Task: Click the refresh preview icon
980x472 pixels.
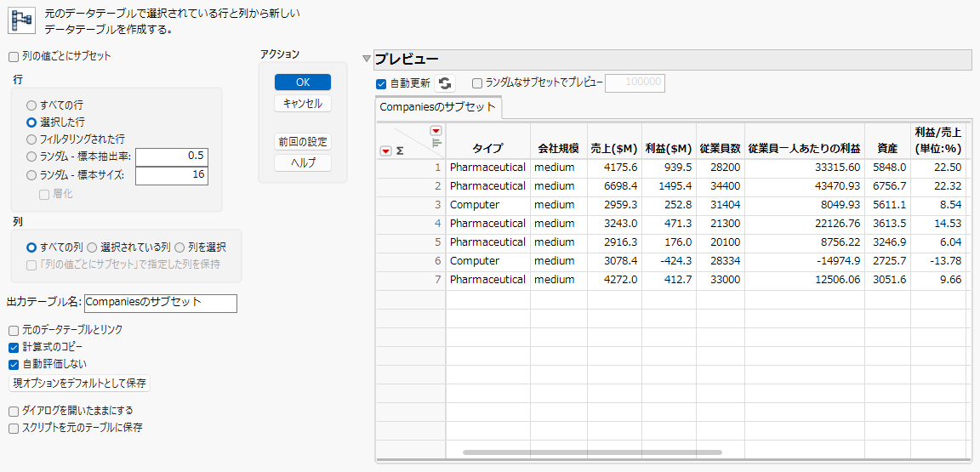Action: click(445, 83)
